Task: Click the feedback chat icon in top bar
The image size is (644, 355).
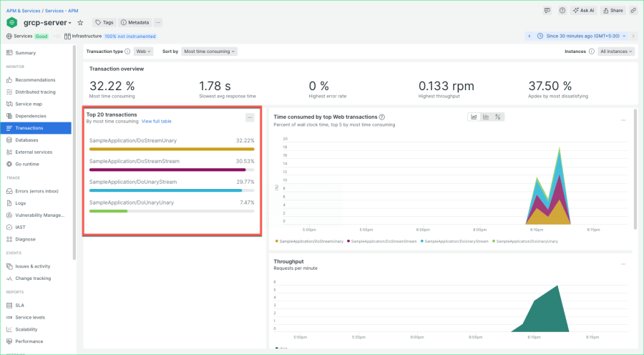Action: pos(547,11)
